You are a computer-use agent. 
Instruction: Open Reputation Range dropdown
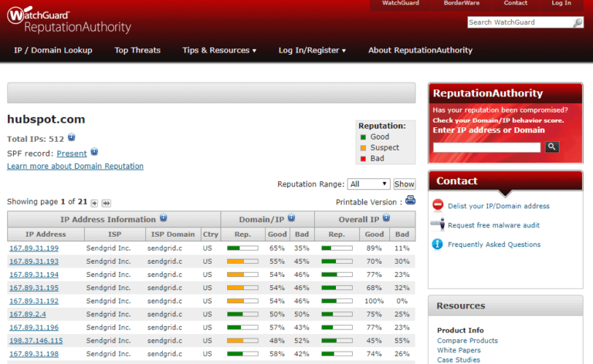(369, 184)
